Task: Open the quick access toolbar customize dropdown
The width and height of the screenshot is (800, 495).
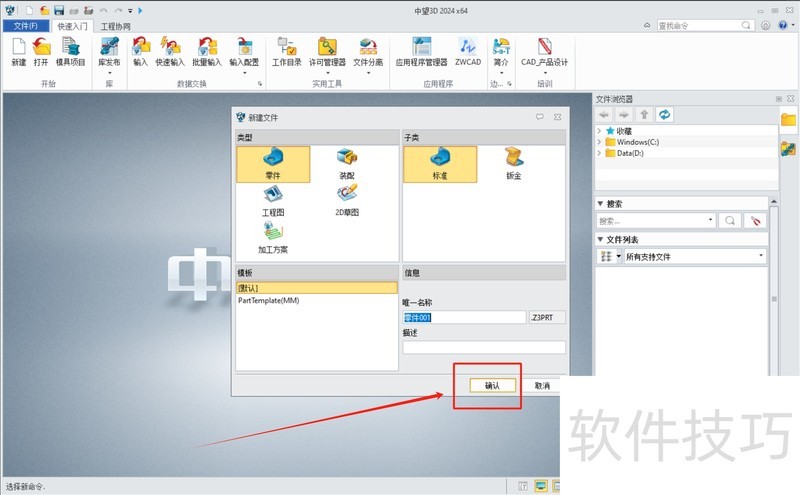Action: [130, 10]
